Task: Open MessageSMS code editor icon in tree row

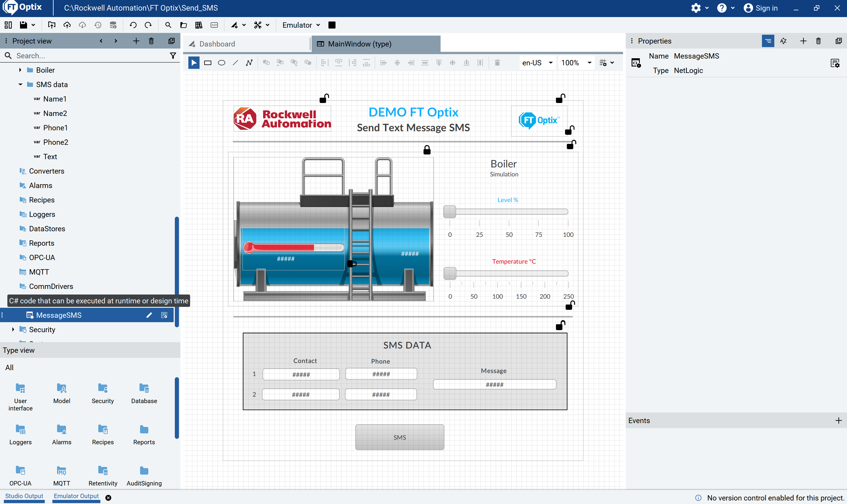Action: point(165,315)
